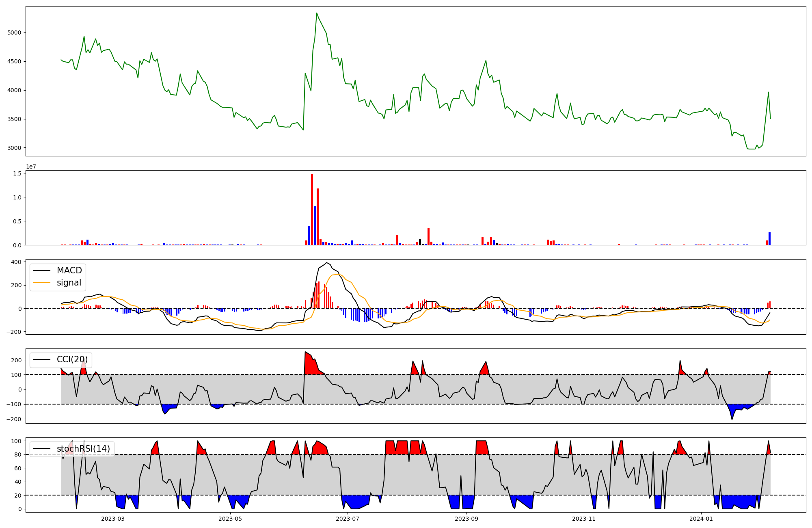Click the 1e7 exponent label above the volume chart

[x=31, y=167]
